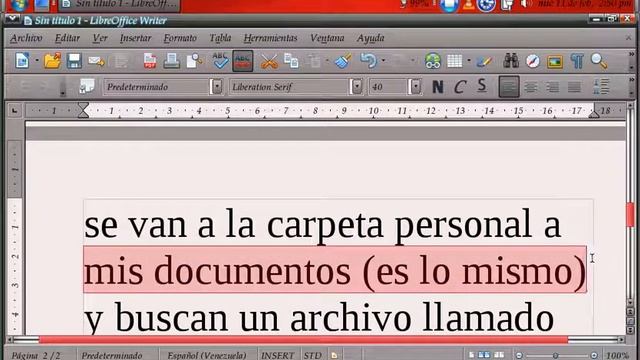Open the Styles and Formatting window icon
Viewport: 640px width, 360px height.
pos(87,86)
